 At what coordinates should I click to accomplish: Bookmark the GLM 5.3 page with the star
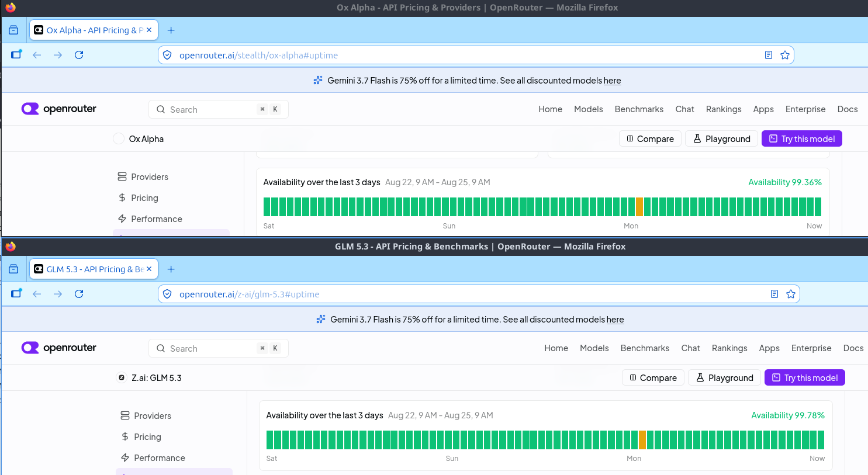(791, 294)
